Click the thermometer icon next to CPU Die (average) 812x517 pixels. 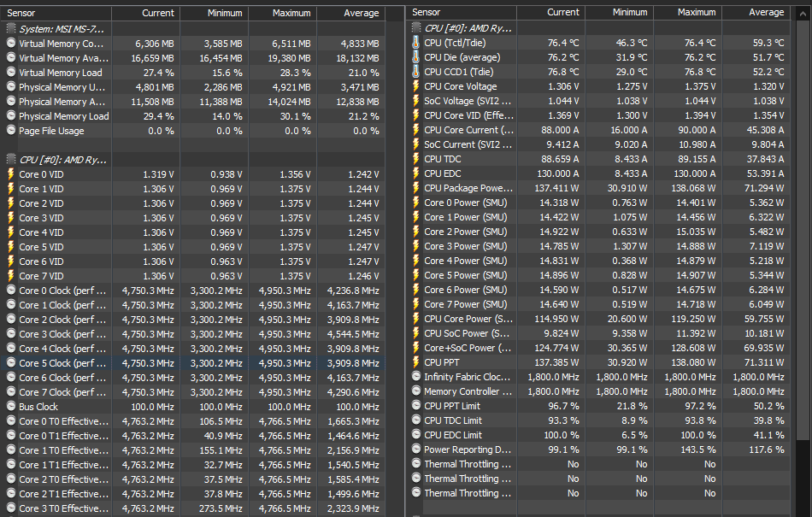tap(416, 58)
